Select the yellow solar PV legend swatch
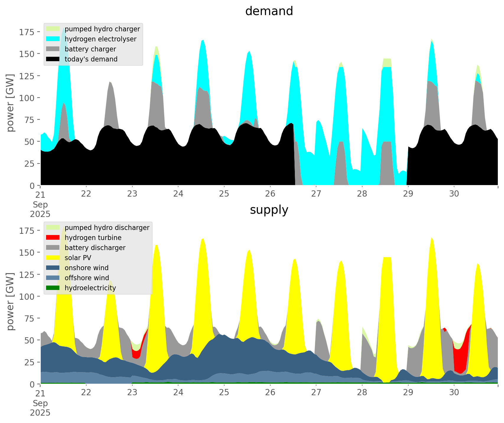The width and height of the screenshot is (504, 423). click(x=53, y=258)
